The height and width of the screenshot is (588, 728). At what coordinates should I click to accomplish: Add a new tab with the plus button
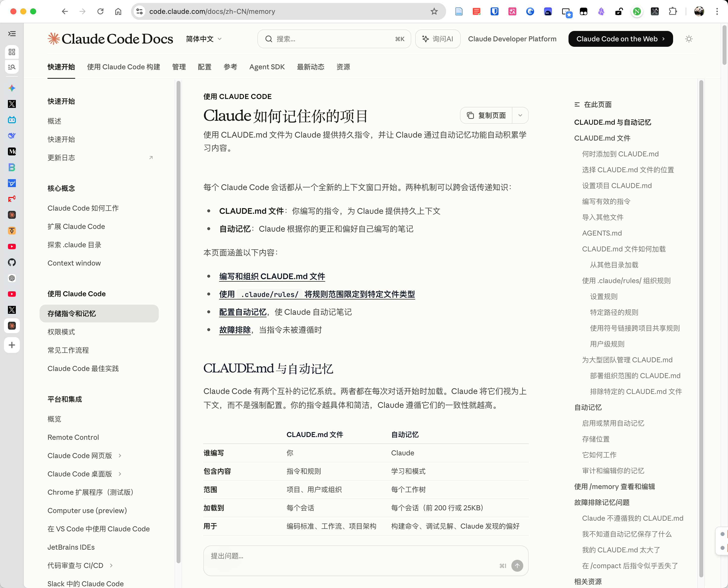click(12, 345)
